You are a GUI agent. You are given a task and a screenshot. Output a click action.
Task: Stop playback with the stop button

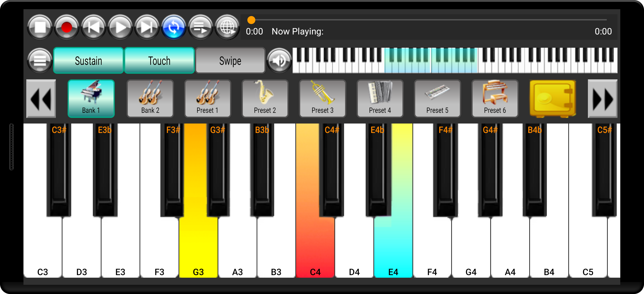coord(40,27)
